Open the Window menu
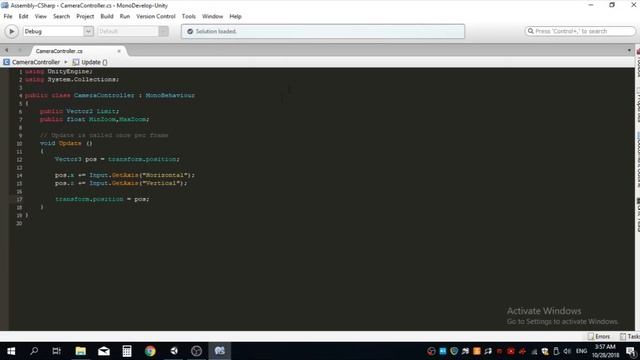Viewport: 640px width, 360px height. [213, 16]
